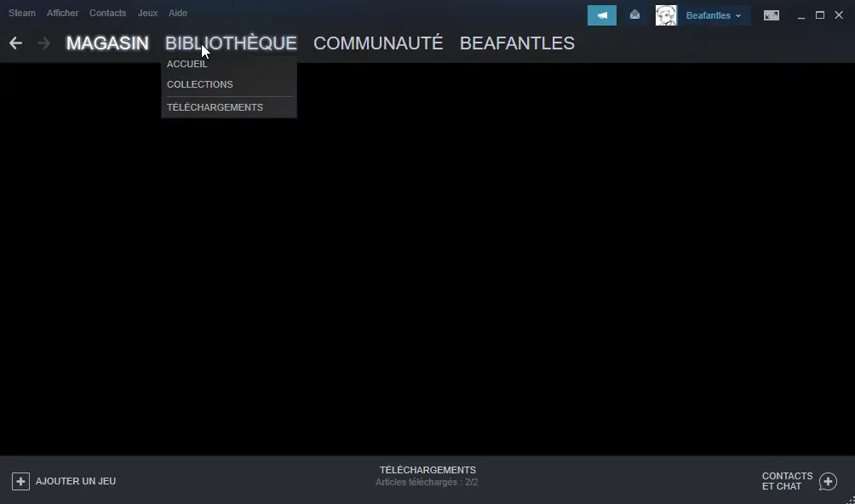
Task: Open the Steam menu
Action: pos(22,13)
